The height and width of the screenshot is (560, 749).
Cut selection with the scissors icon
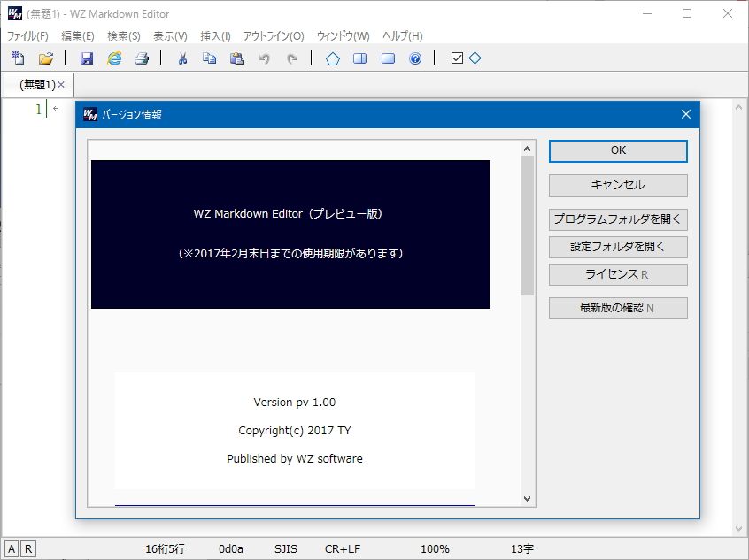click(x=181, y=58)
